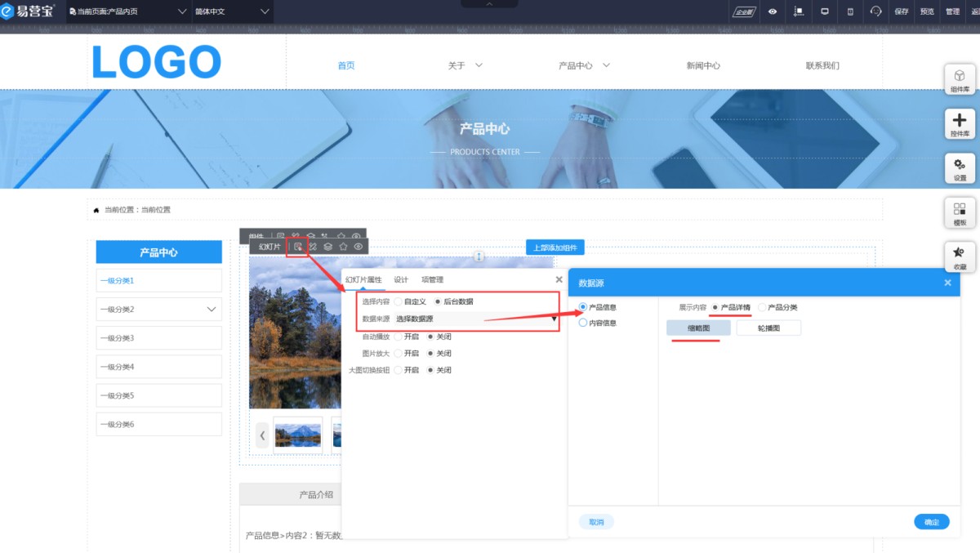
Task: Click the customer service headset icon
Action: click(x=876, y=11)
